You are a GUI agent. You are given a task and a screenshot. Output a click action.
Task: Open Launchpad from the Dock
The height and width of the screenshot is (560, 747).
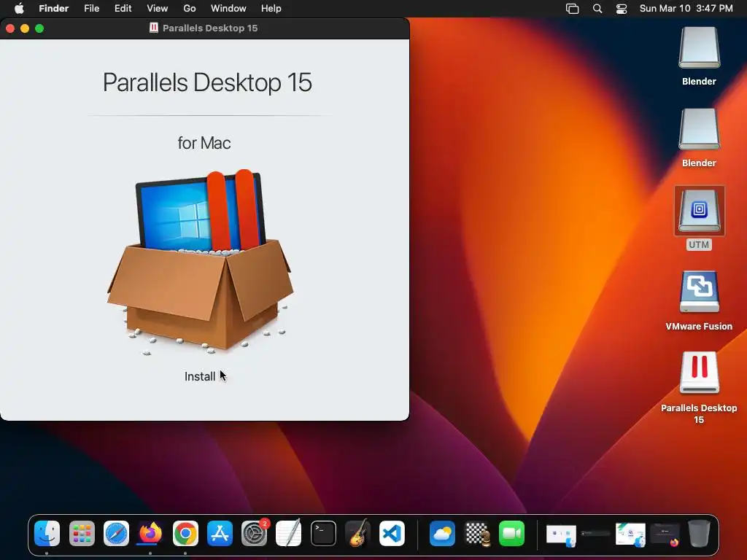point(82,533)
